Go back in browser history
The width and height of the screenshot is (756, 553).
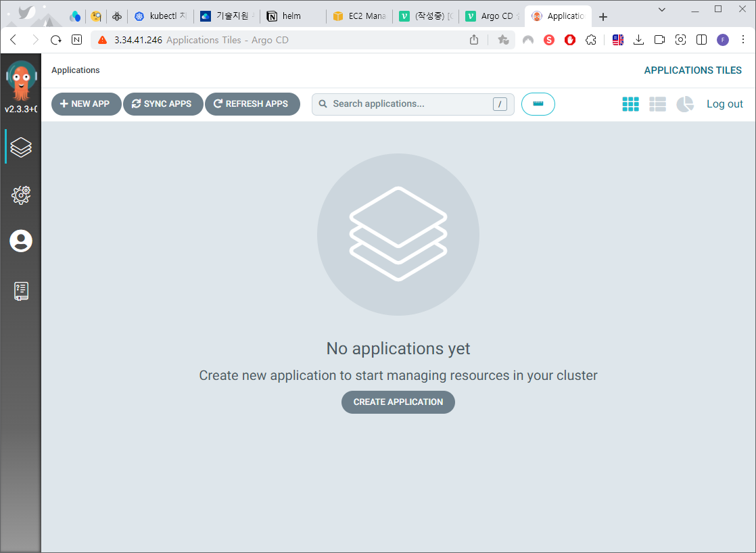14,40
